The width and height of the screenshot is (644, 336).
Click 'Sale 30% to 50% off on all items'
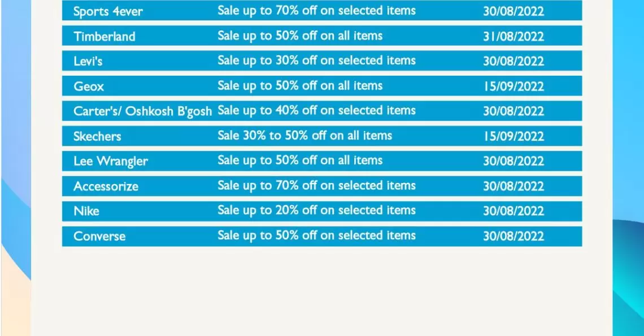point(304,136)
